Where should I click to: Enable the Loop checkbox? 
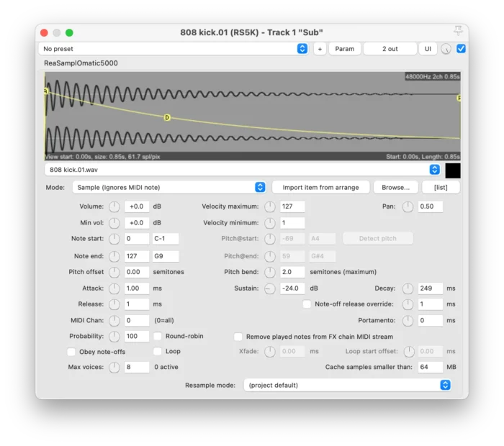[158, 351]
